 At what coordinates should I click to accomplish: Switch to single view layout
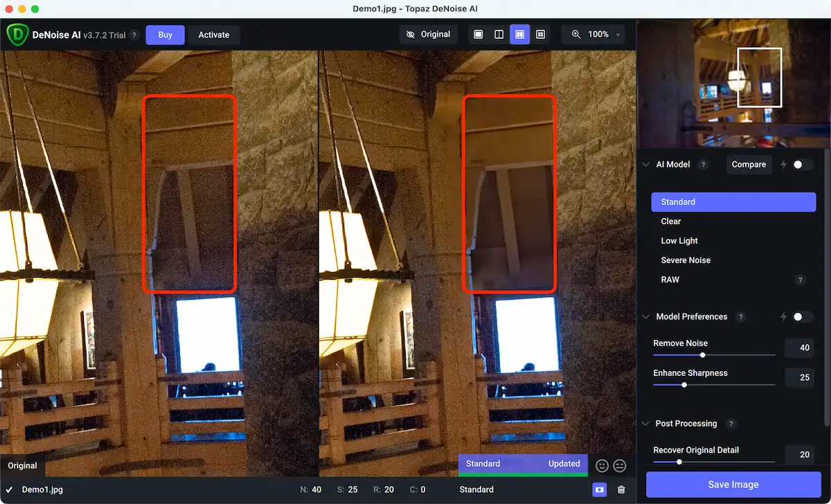click(x=478, y=34)
